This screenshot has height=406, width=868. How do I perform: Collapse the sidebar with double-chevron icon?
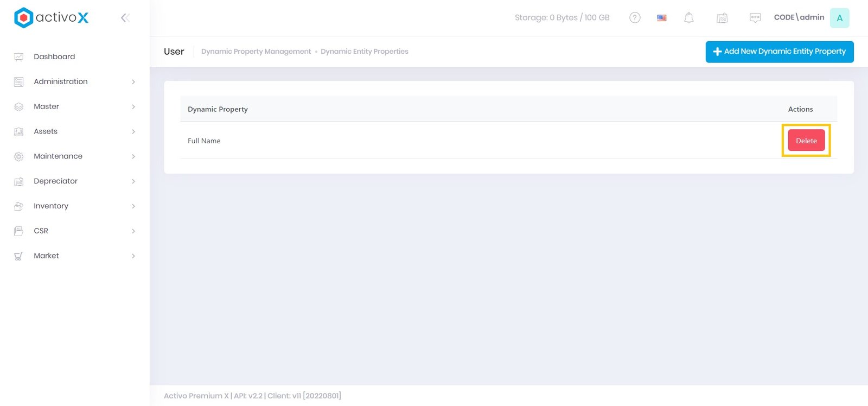(125, 18)
